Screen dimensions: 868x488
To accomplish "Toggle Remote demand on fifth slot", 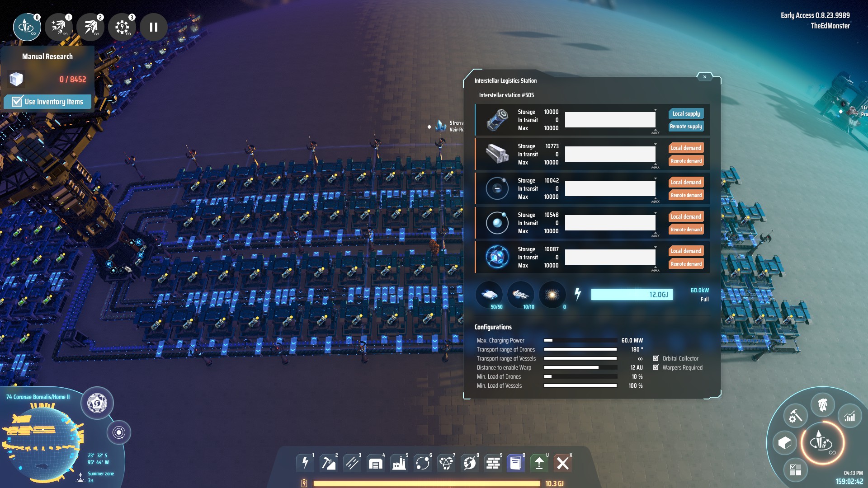I will [x=686, y=264].
